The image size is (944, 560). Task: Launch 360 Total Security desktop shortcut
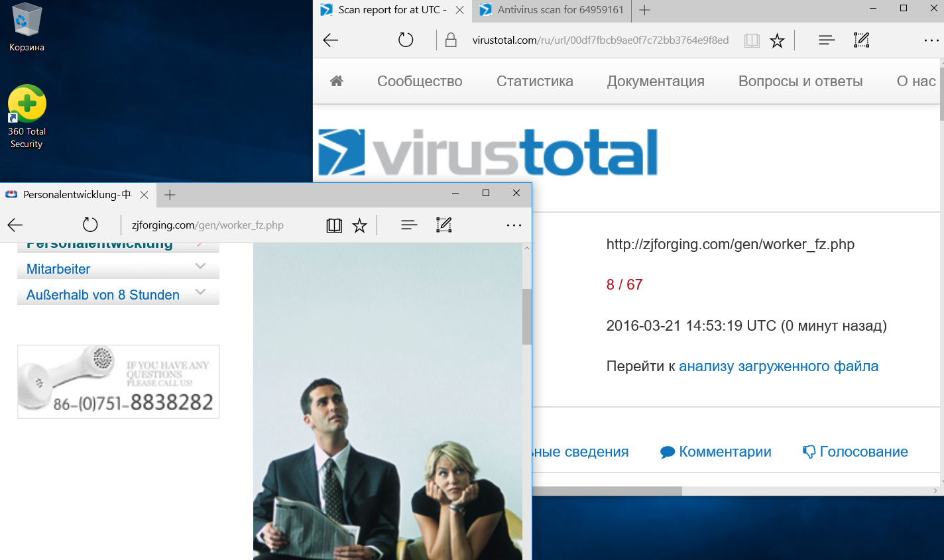[27, 117]
